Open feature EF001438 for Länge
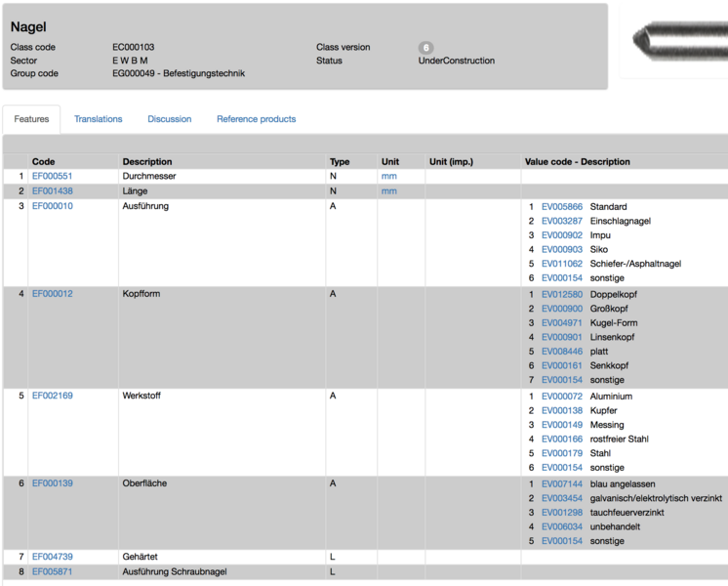 tap(52, 191)
